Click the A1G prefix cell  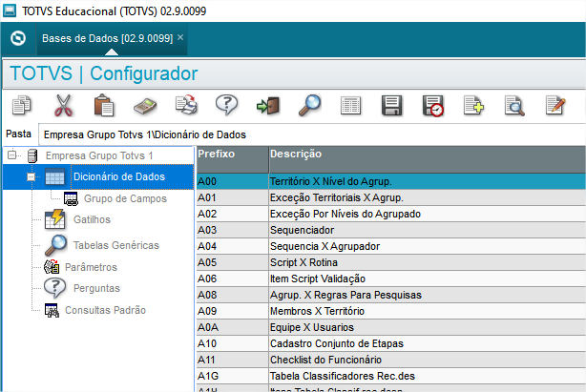pyautogui.click(x=232, y=376)
